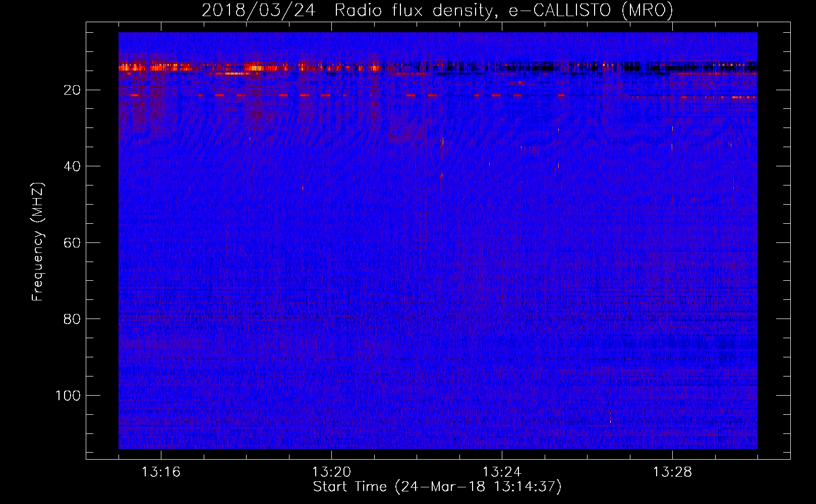
Task: Click the bright yellow burst near 13:18
Action: click(256, 68)
